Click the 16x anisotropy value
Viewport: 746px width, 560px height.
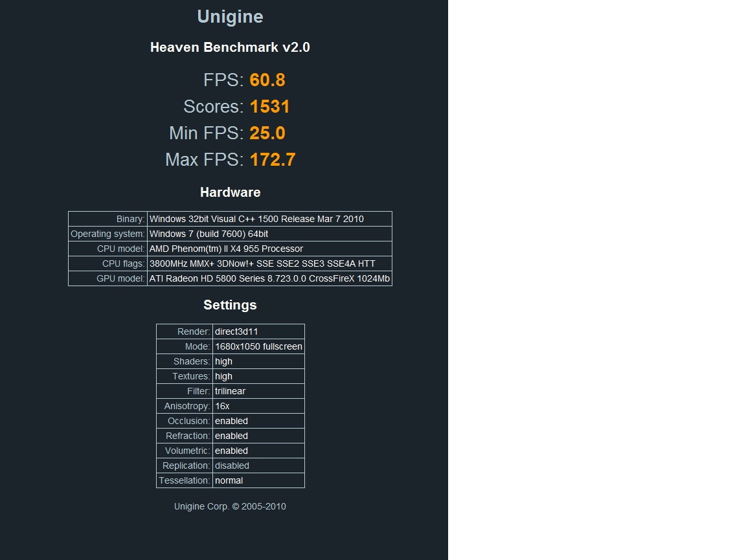258,406
